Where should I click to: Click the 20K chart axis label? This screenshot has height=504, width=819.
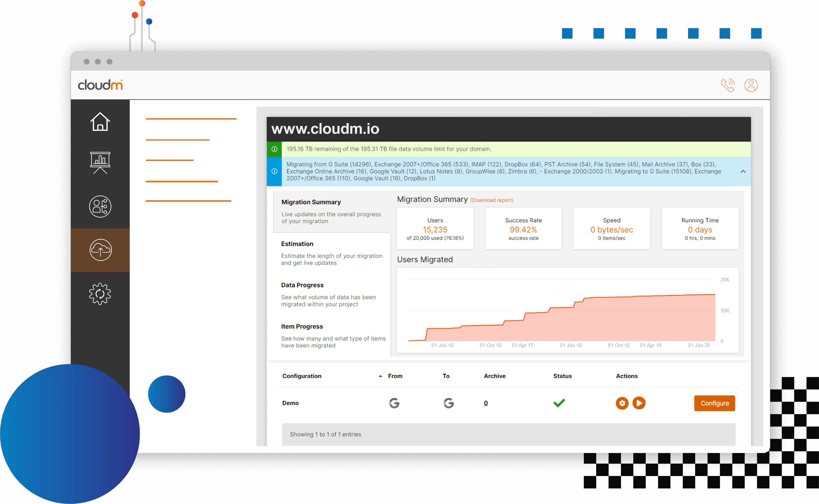[x=725, y=280]
